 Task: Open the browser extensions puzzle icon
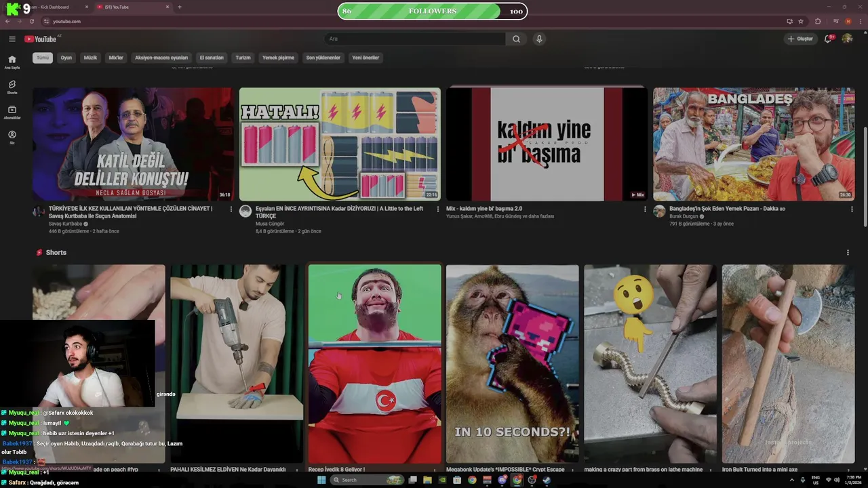[x=818, y=21]
